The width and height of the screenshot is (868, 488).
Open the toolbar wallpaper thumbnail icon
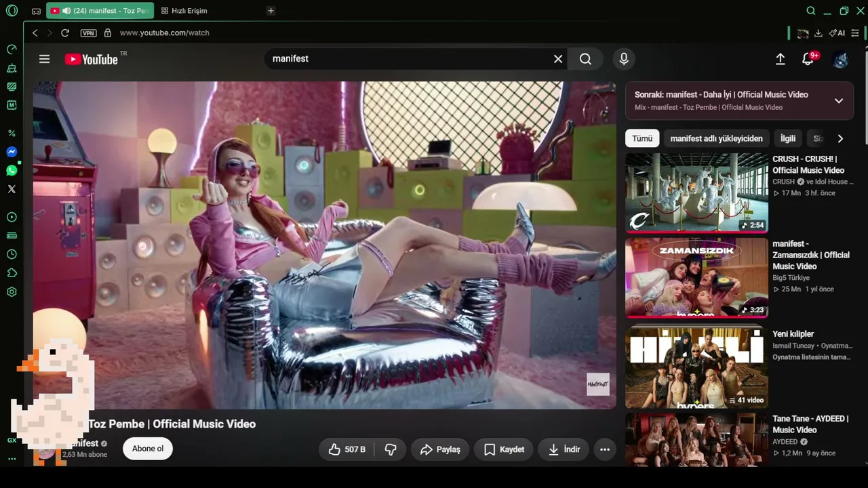click(803, 33)
